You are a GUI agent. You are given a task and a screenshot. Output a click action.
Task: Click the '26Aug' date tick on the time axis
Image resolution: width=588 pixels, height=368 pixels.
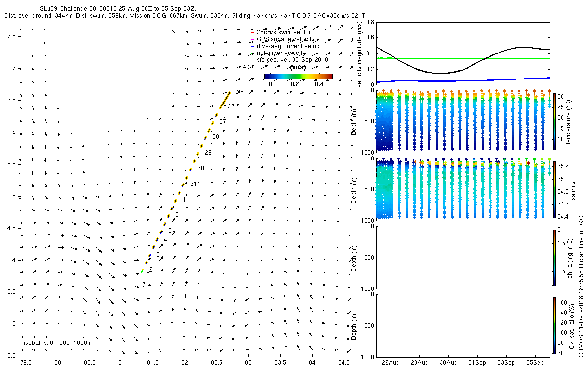click(x=391, y=363)
